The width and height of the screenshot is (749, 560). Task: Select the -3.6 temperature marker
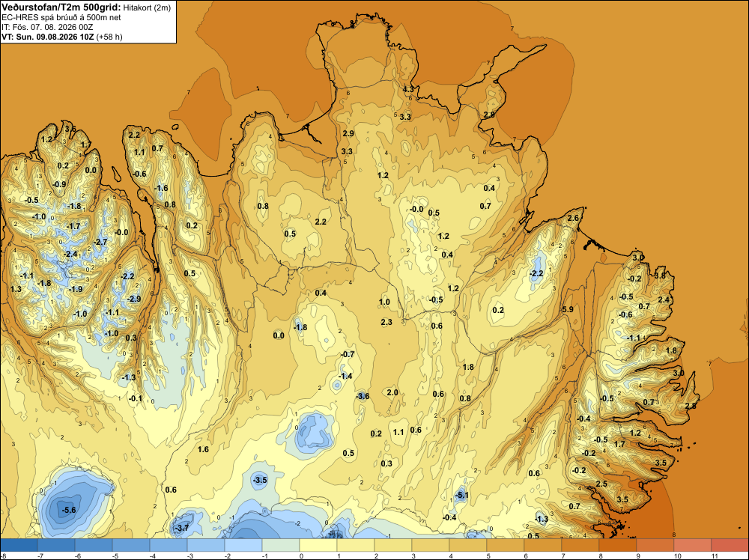pos(363,396)
